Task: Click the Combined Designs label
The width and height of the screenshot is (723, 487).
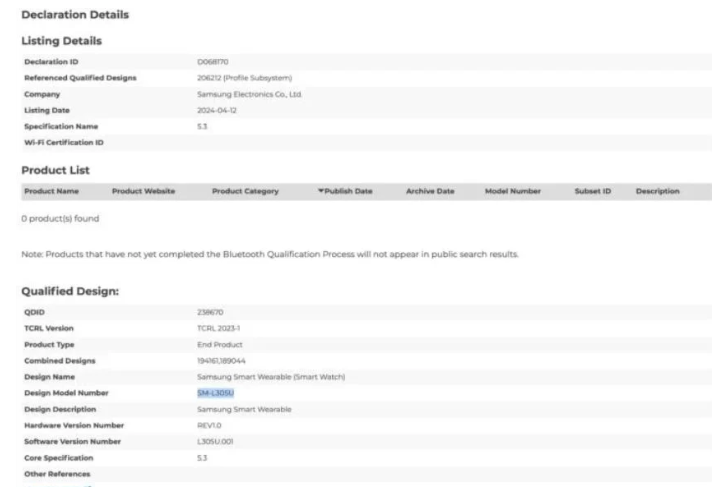Action: [59, 361]
